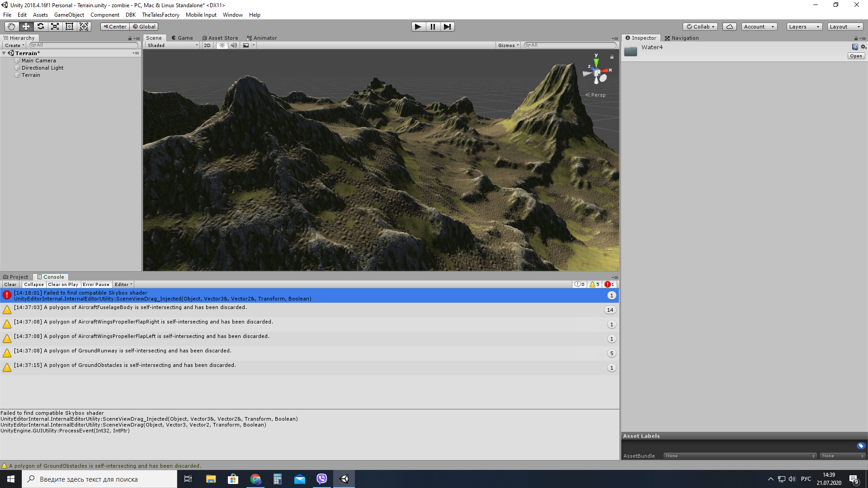The height and width of the screenshot is (488, 868).
Task: Open Viber from the taskbar
Action: tap(322, 479)
